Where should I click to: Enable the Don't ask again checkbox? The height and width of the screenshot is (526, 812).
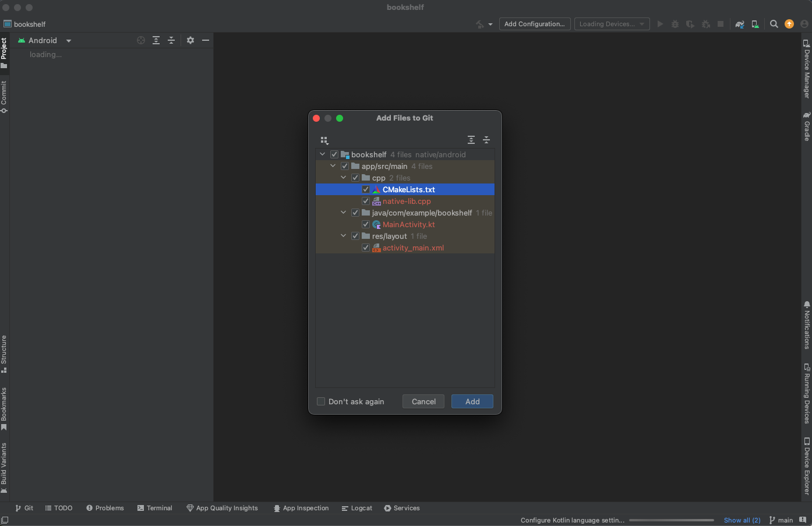[321, 401]
